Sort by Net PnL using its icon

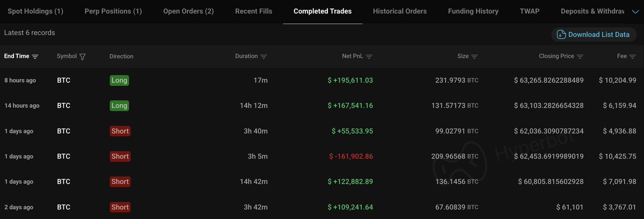click(369, 56)
